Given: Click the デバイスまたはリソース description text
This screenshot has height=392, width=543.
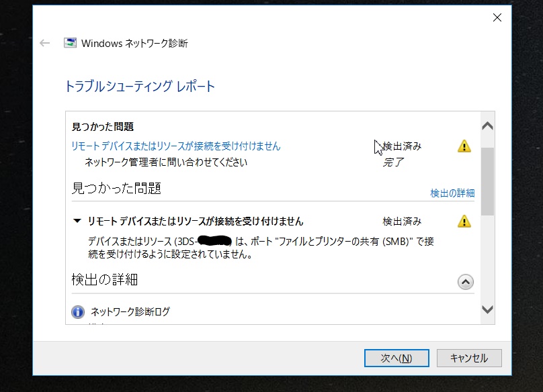Looking at the screenshot, I should pos(261,248).
